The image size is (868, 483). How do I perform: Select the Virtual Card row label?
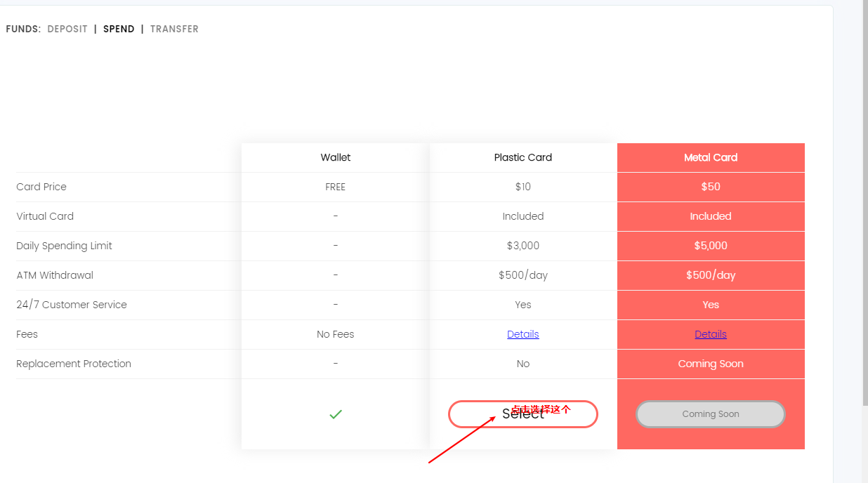point(45,216)
